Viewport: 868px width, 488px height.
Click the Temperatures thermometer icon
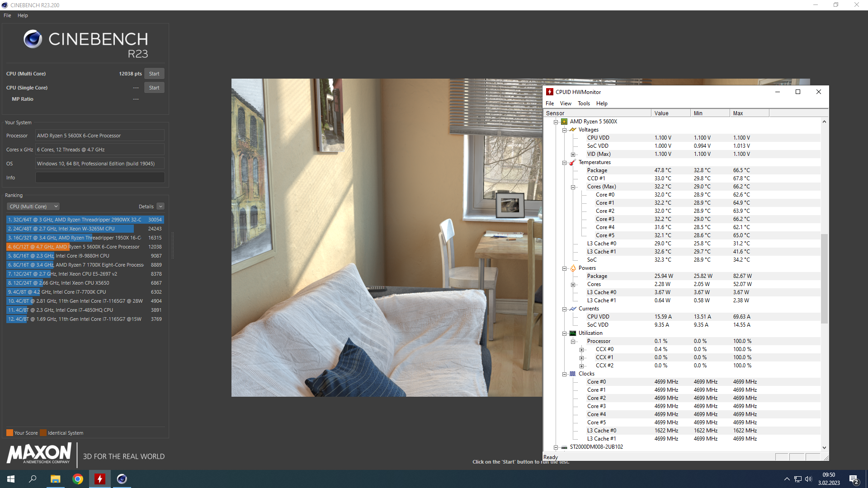[573, 162]
